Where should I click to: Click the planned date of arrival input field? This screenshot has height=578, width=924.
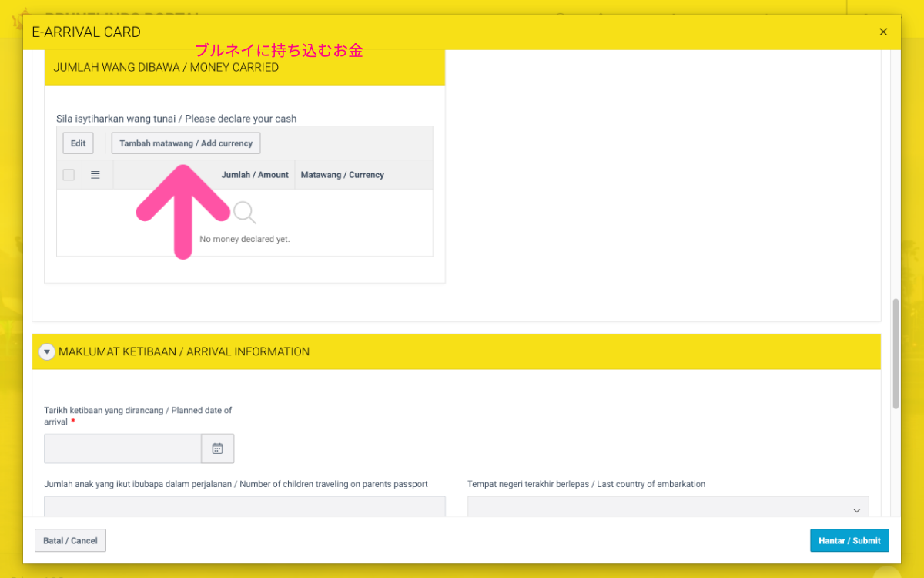pyautogui.click(x=122, y=449)
